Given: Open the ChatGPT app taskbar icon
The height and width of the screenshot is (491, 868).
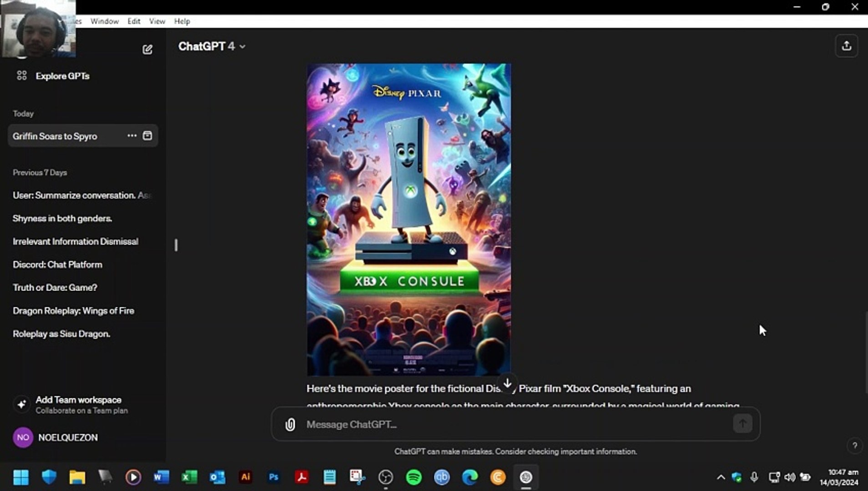Looking at the screenshot, I should (x=526, y=477).
